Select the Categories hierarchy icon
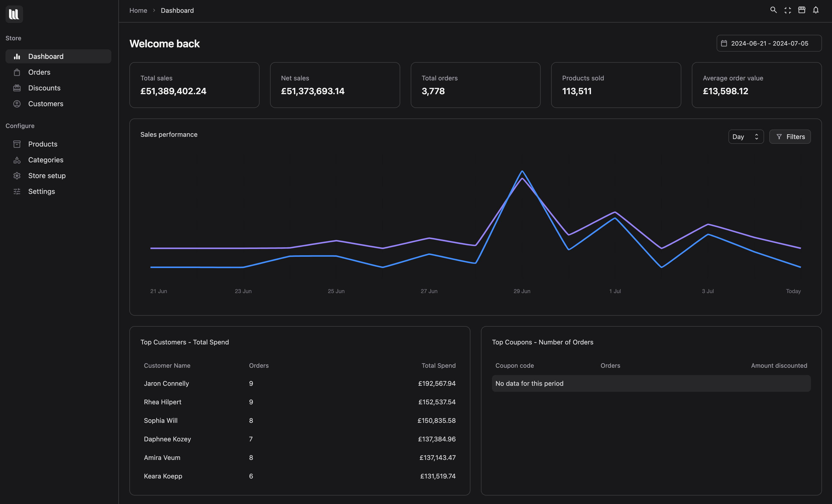 pos(17,160)
